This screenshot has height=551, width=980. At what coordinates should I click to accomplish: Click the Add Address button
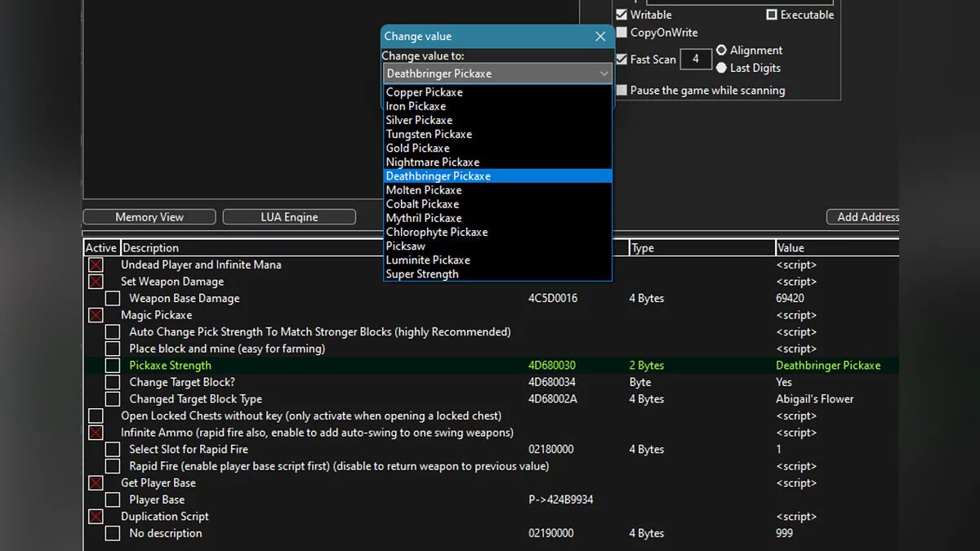coord(866,217)
